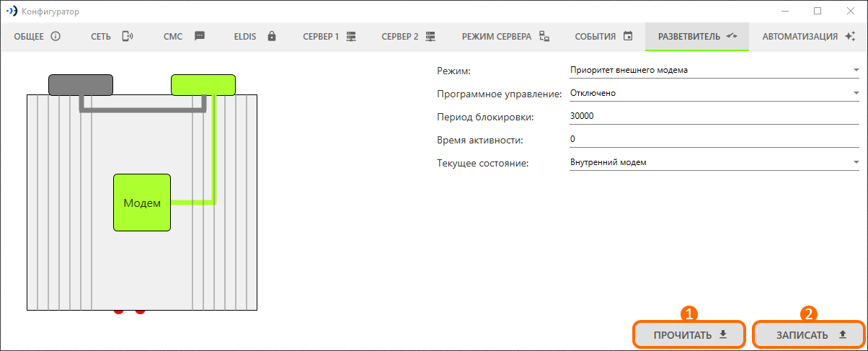Go to the ELDIS tab
868x351 pixels.
[x=255, y=36]
